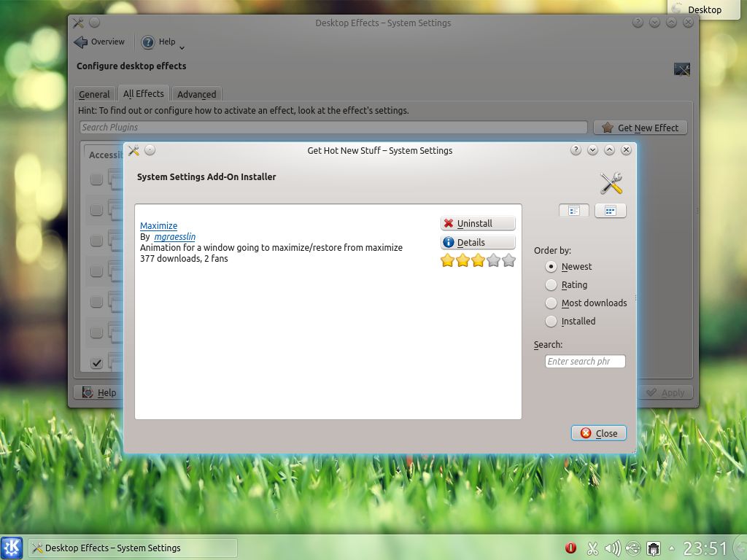Click the Apply button in Desktop Effects

pos(665,392)
